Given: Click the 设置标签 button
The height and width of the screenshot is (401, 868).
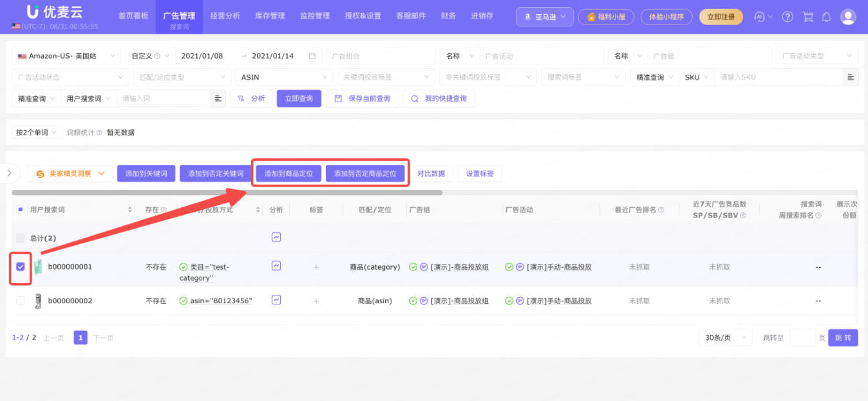Looking at the screenshot, I should (x=480, y=174).
